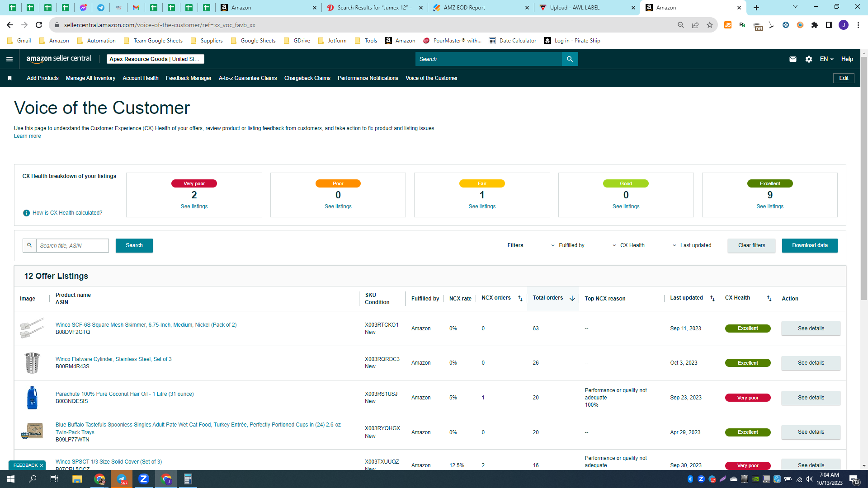Click Download data button

pos(810,245)
